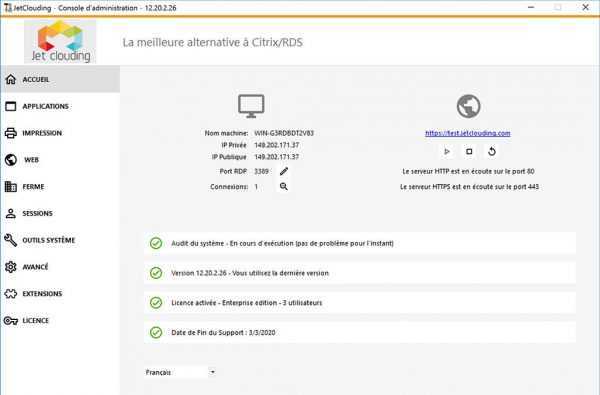This screenshot has width=600, height=395.
Task: Click the support date green checkmark
Action: coord(156,333)
